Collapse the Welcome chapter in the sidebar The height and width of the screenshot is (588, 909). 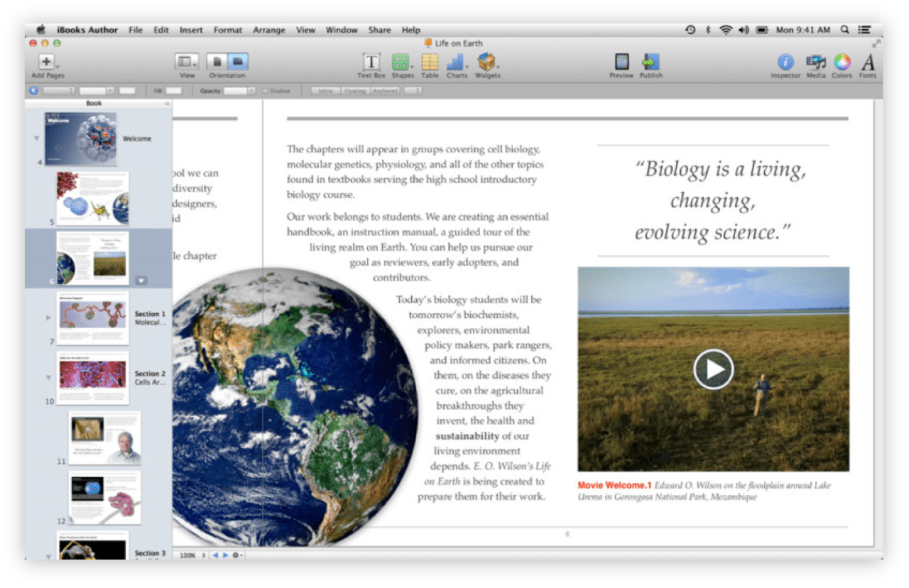pos(37,138)
